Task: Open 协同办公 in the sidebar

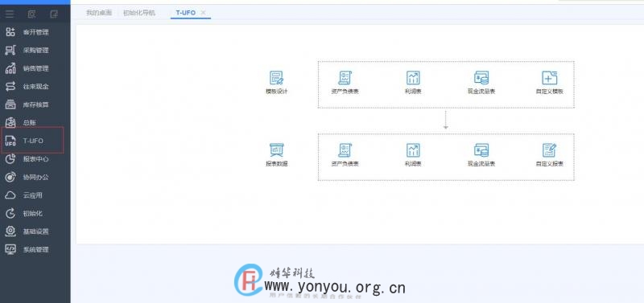Action: point(27,177)
